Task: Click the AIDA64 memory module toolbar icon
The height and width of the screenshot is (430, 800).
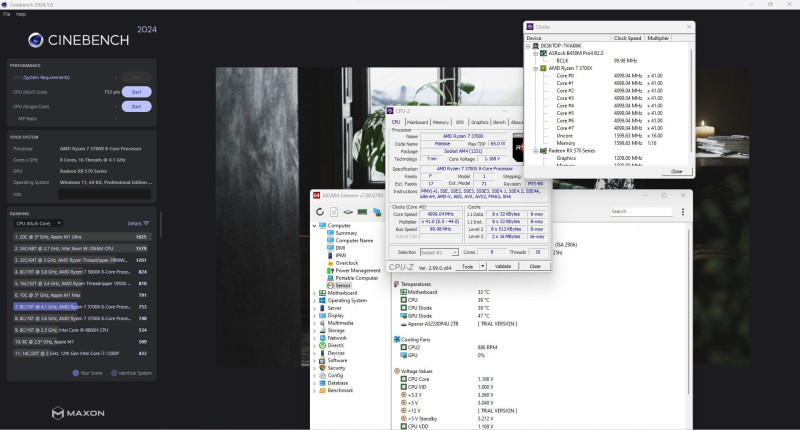Action: pyautogui.click(x=362, y=212)
